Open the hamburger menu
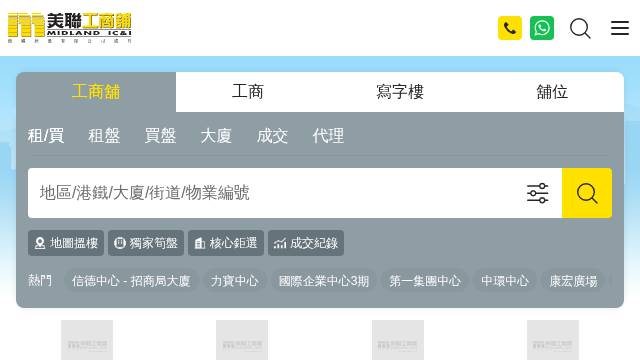640x360 pixels. (620, 28)
